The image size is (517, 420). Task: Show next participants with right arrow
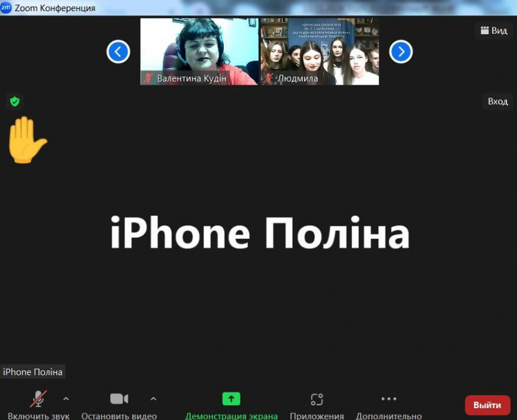point(401,52)
